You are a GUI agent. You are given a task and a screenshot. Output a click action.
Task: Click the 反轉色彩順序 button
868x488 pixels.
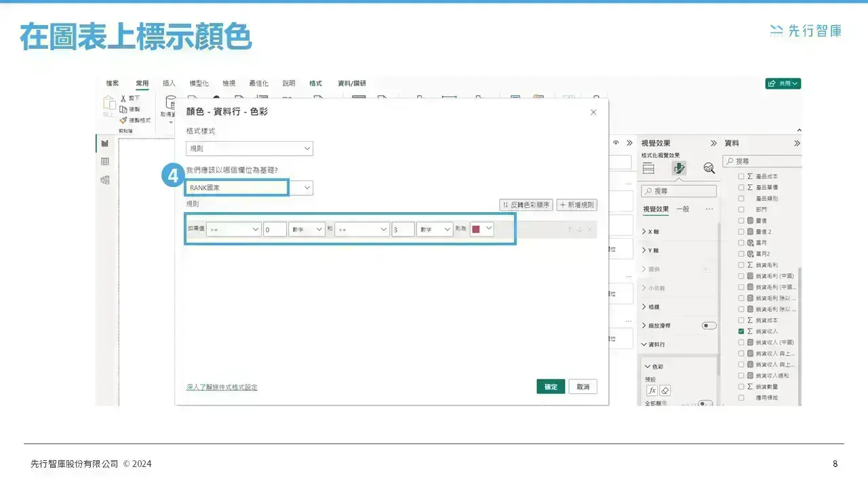[526, 205]
